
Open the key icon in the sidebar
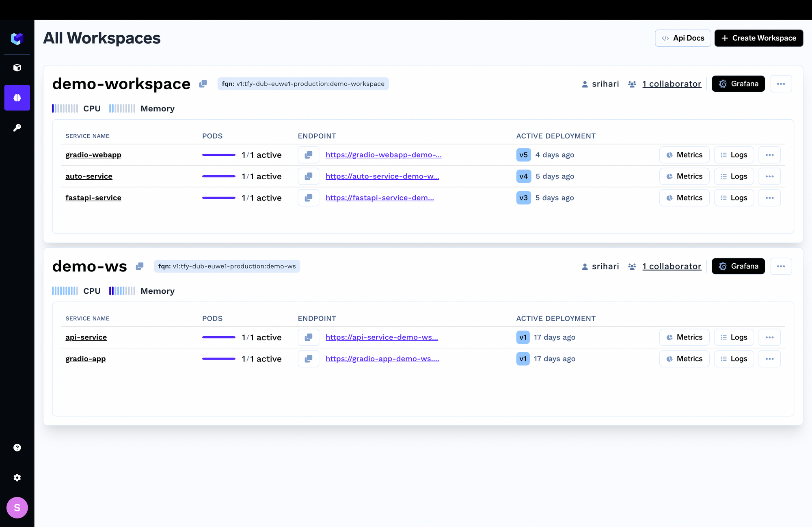[17, 128]
